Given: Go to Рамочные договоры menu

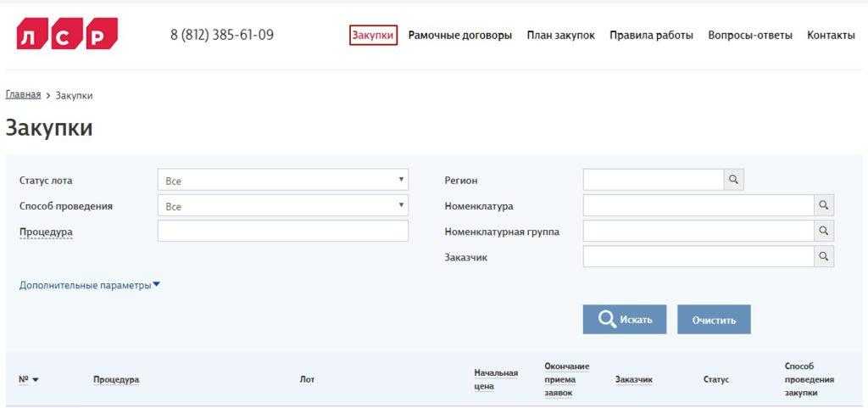Looking at the screenshot, I should pos(459,36).
